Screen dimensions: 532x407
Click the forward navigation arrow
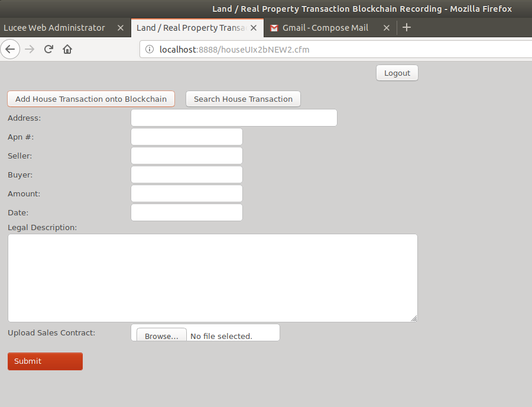point(30,50)
